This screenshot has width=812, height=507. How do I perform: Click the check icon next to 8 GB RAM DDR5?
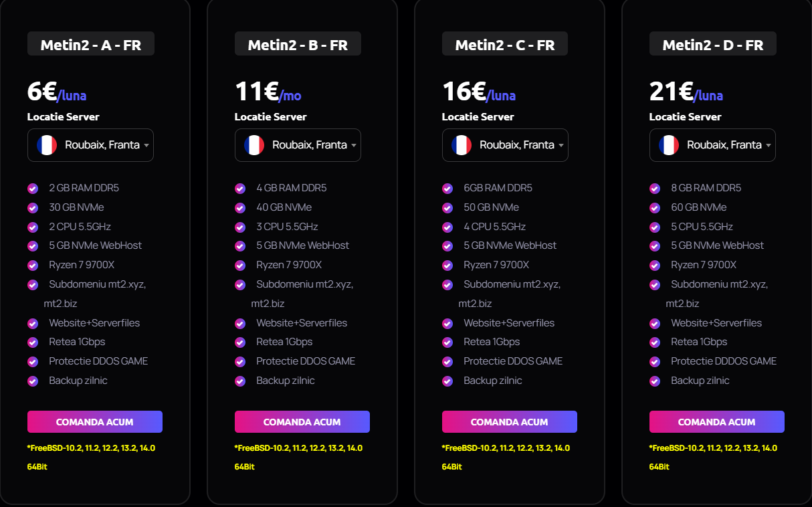655,189
